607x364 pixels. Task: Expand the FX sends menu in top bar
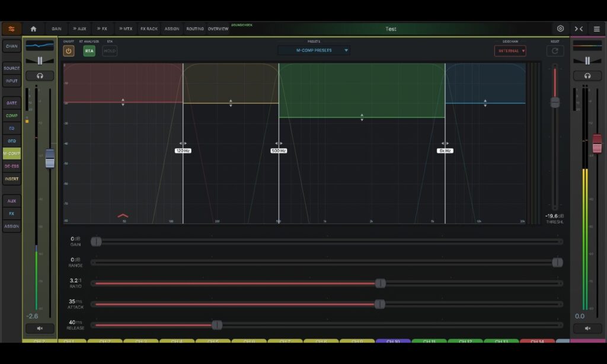click(102, 29)
